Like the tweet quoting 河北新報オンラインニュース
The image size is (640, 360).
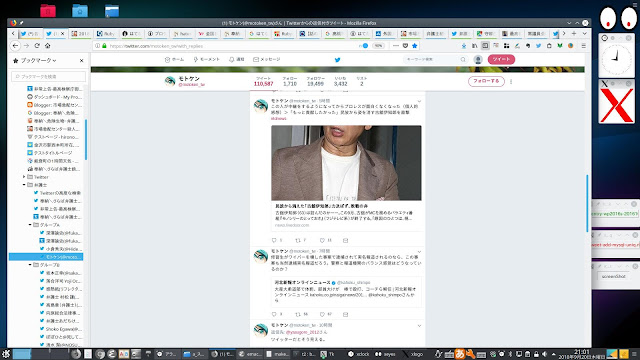[322, 314]
